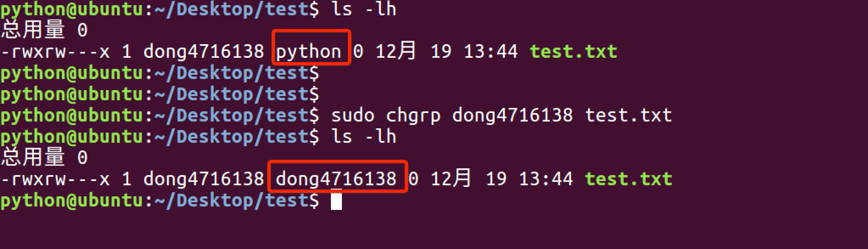
Task: Click permissions '-rwxrw---x' in second listing
Action: coord(55,179)
